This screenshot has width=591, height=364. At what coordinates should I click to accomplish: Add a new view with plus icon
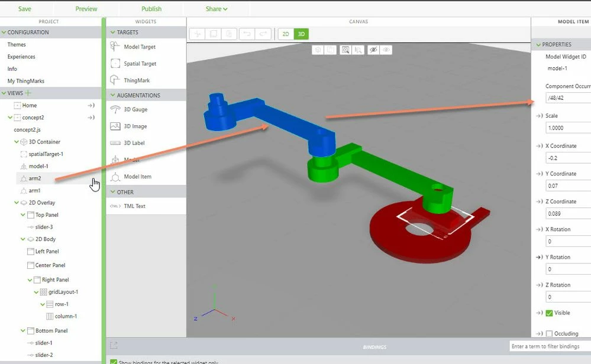tap(28, 93)
